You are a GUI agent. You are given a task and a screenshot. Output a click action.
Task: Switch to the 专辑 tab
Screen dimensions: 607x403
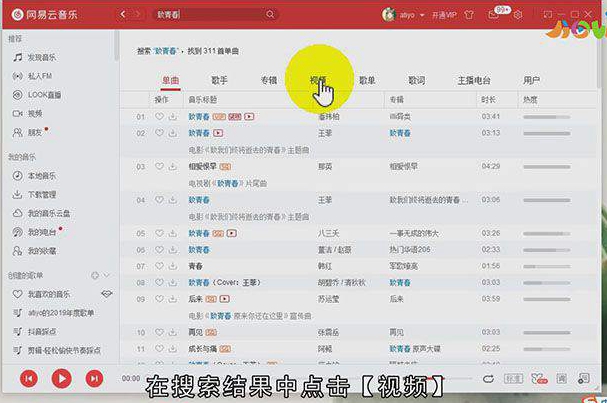(x=269, y=81)
